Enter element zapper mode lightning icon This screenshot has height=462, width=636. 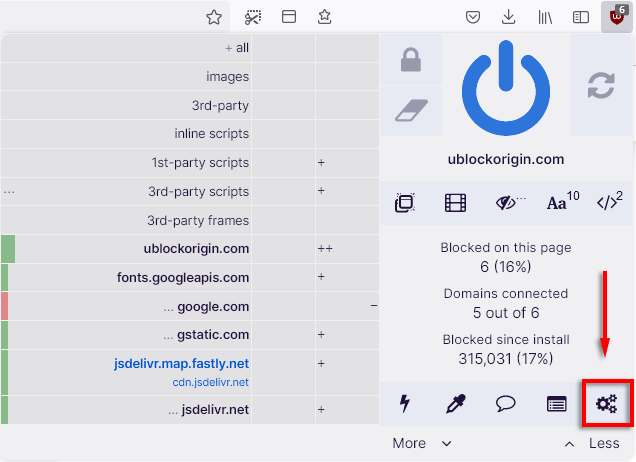point(404,404)
